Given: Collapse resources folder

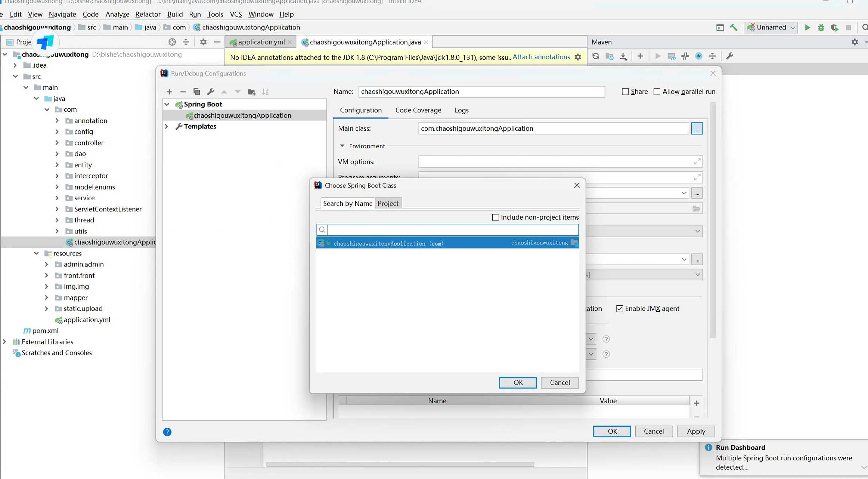Looking at the screenshot, I should tap(36, 253).
